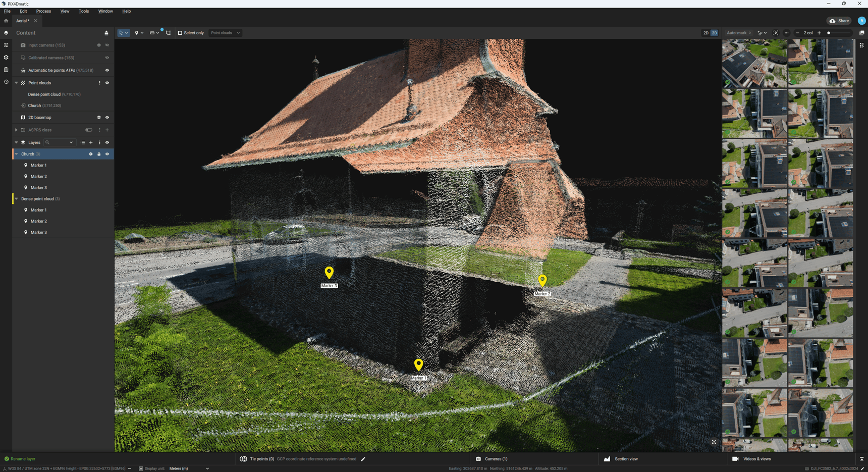Open the Tools menu
The width and height of the screenshot is (868, 472).
pos(84,11)
